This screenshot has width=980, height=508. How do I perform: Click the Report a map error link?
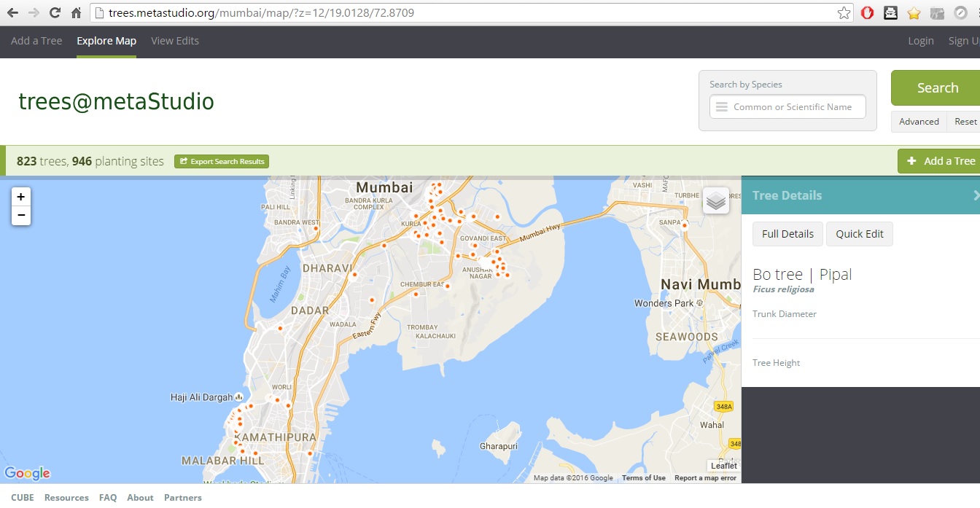click(705, 478)
